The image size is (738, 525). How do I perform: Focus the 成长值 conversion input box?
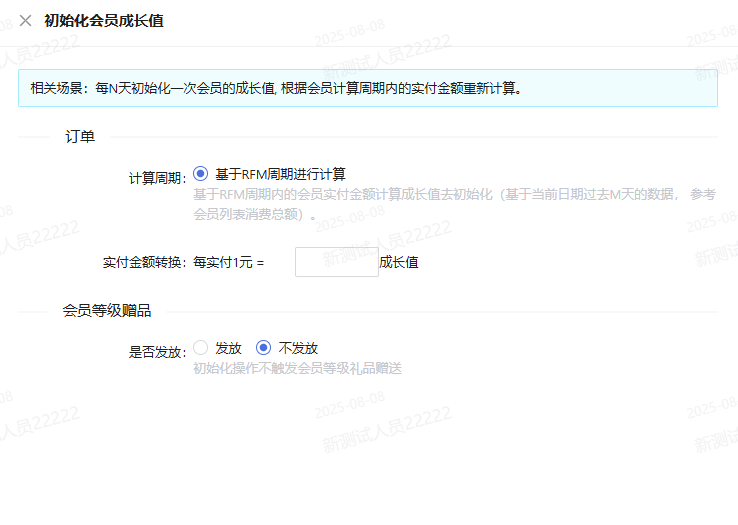coord(336,262)
